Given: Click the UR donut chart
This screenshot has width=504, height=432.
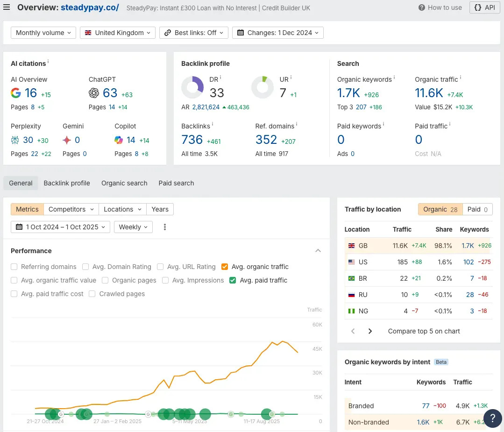Looking at the screenshot, I should tap(263, 87).
